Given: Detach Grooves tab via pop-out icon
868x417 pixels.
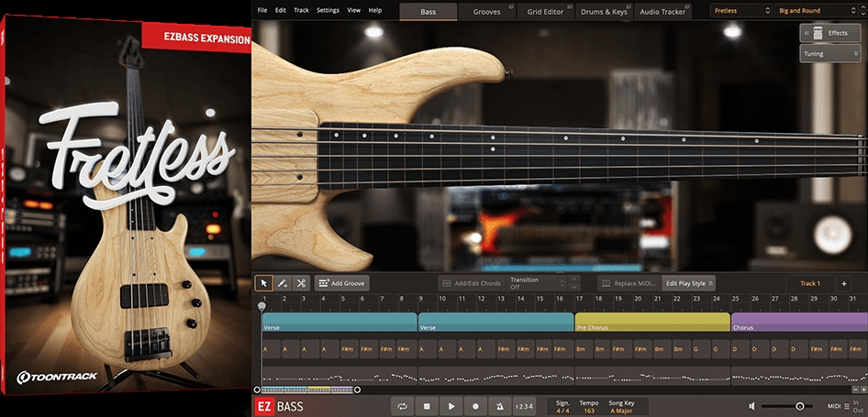Looking at the screenshot, I should click(x=511, y=7).
